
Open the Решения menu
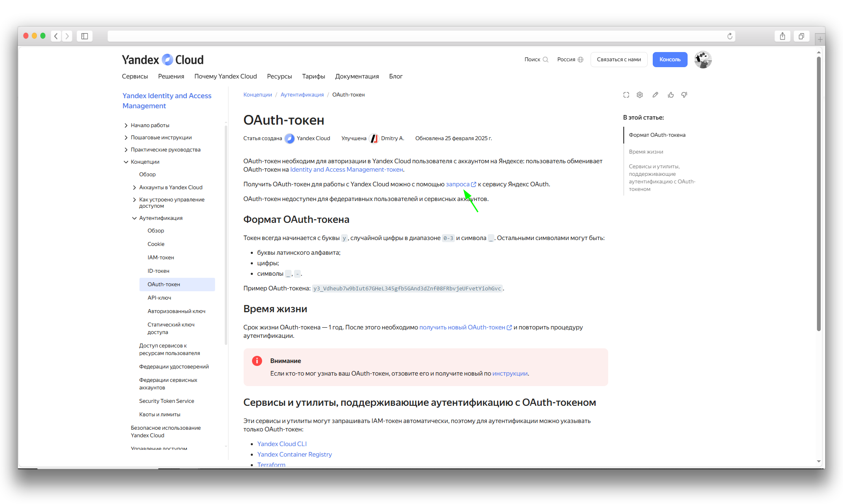[x=171, y=76]
